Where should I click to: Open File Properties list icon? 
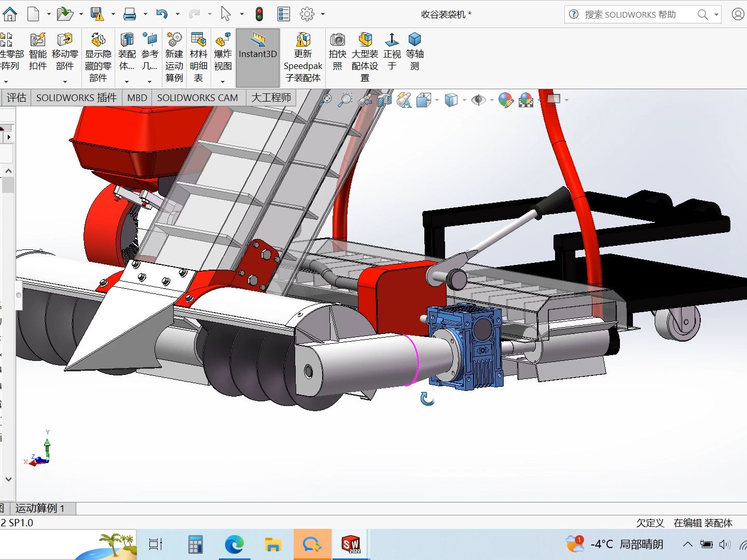(x=284, y=14)
